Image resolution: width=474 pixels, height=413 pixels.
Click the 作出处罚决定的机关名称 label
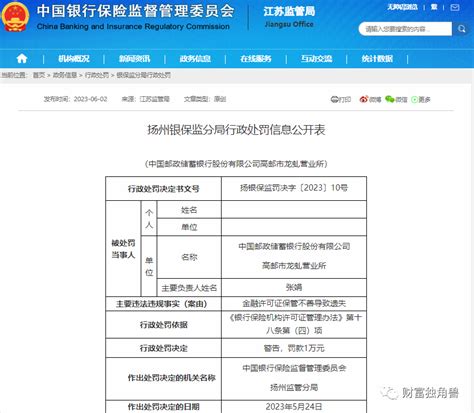coord(172,378)
